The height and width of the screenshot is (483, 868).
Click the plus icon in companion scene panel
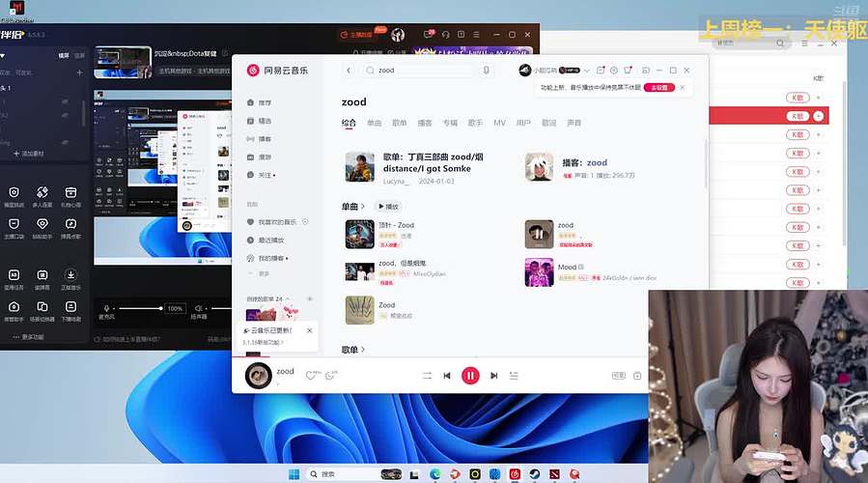[79, 72]
